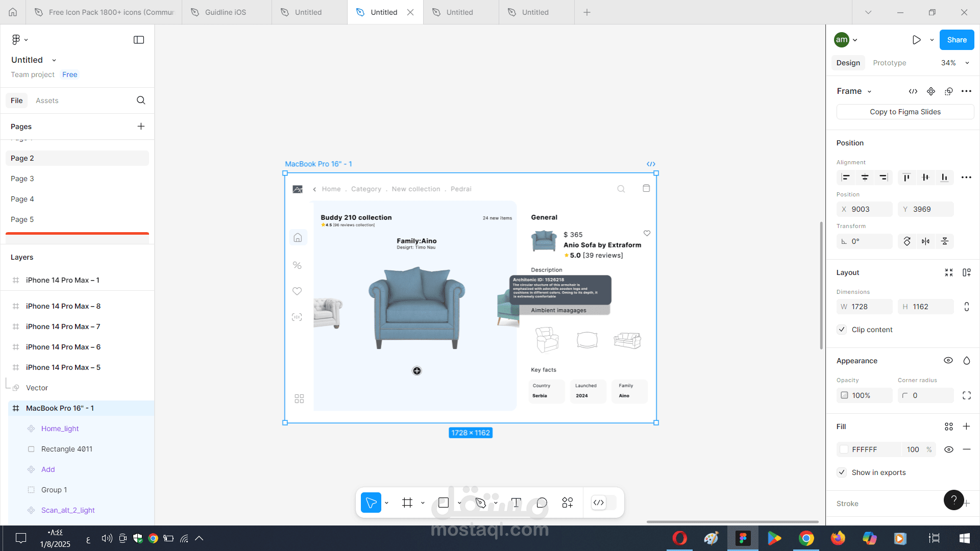Select the Text tool
The image size is (980, 551).
point(516,503)
